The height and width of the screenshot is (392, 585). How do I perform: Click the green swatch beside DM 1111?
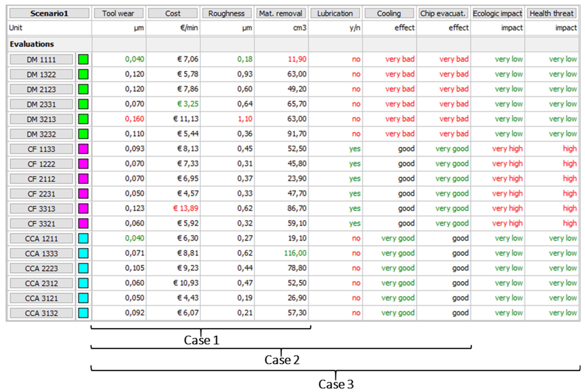[83, 59]
